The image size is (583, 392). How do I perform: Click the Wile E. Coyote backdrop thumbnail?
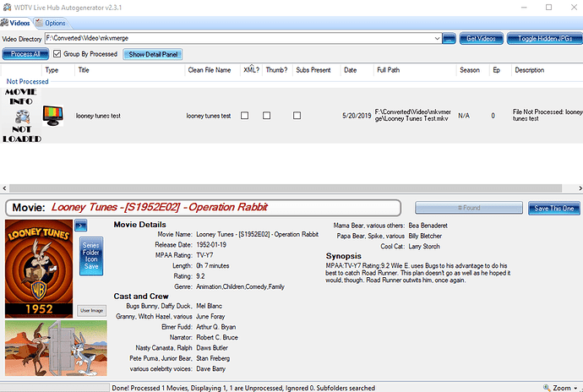pos(56,348)
